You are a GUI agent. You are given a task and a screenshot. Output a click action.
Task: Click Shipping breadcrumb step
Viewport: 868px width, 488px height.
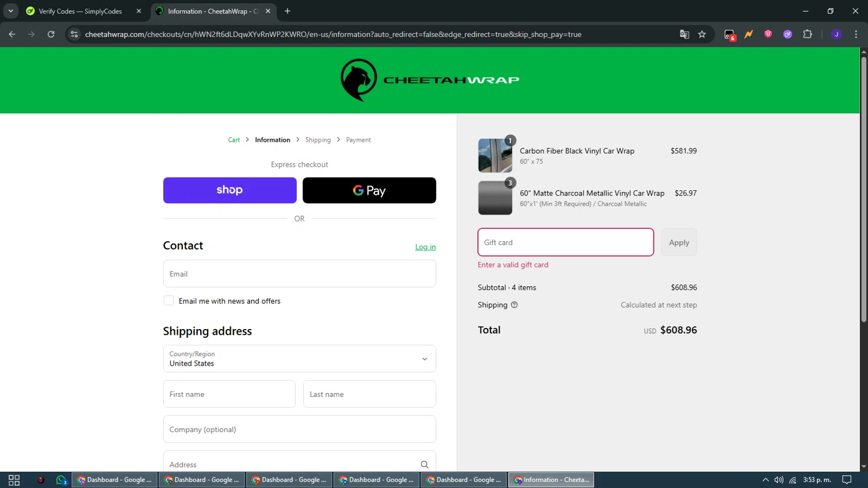click(x=318, y=140)
